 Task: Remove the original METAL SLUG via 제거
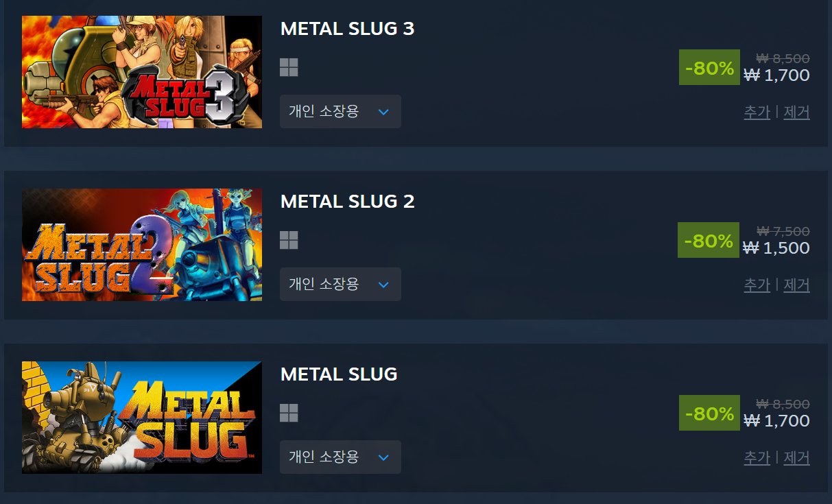pyautogui.click(x=796, y=457)
